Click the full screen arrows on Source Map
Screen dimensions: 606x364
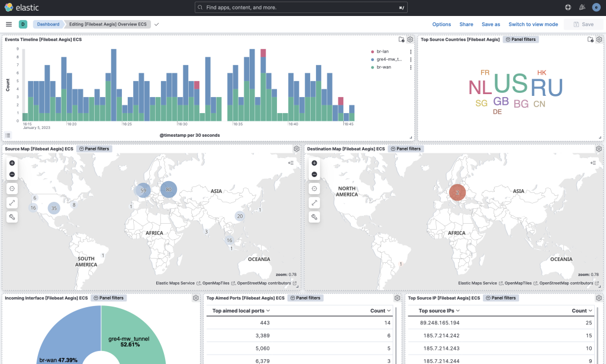tap(12, 202)
